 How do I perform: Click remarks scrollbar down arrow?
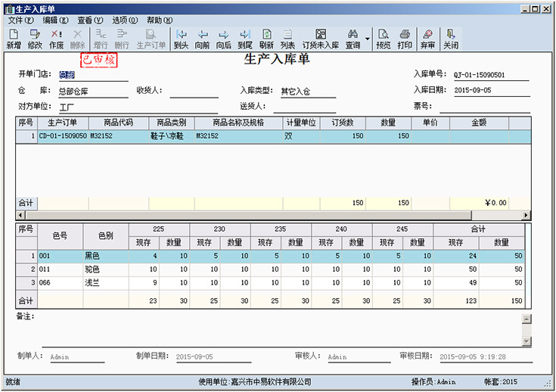pos(526,341)
